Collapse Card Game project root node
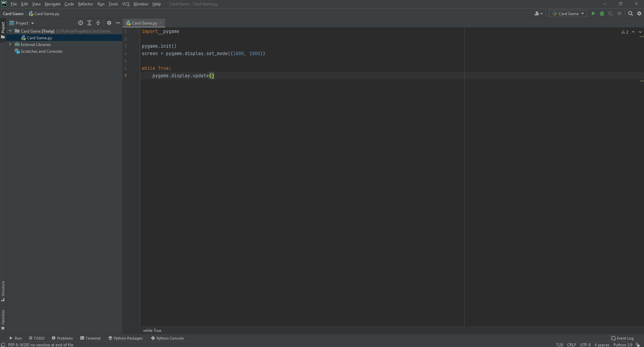The width and height of the screenshot is (644, 347). click(x=10, y=31)
